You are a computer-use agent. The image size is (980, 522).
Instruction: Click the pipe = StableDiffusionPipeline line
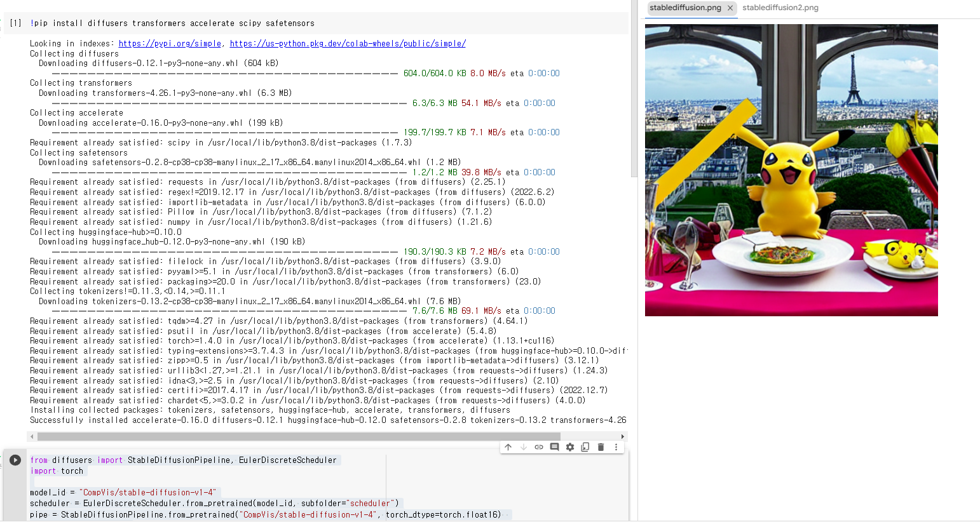[266, 514]
